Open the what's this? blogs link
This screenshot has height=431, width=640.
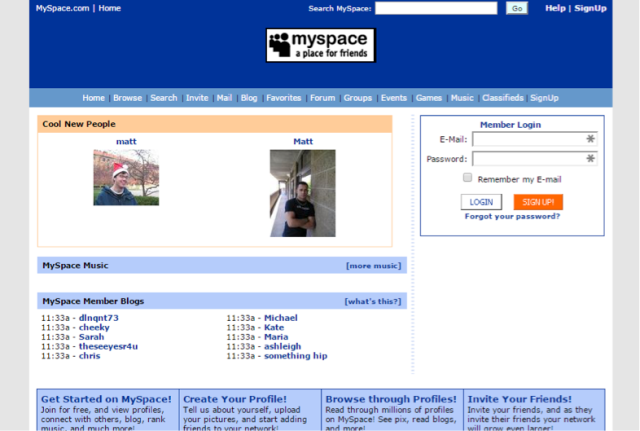(x=372, y=301)
